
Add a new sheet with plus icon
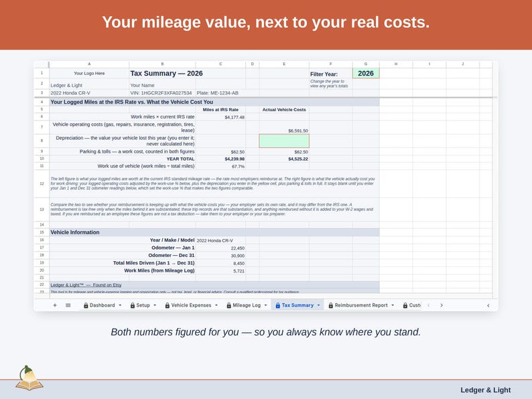pos(55,305)
